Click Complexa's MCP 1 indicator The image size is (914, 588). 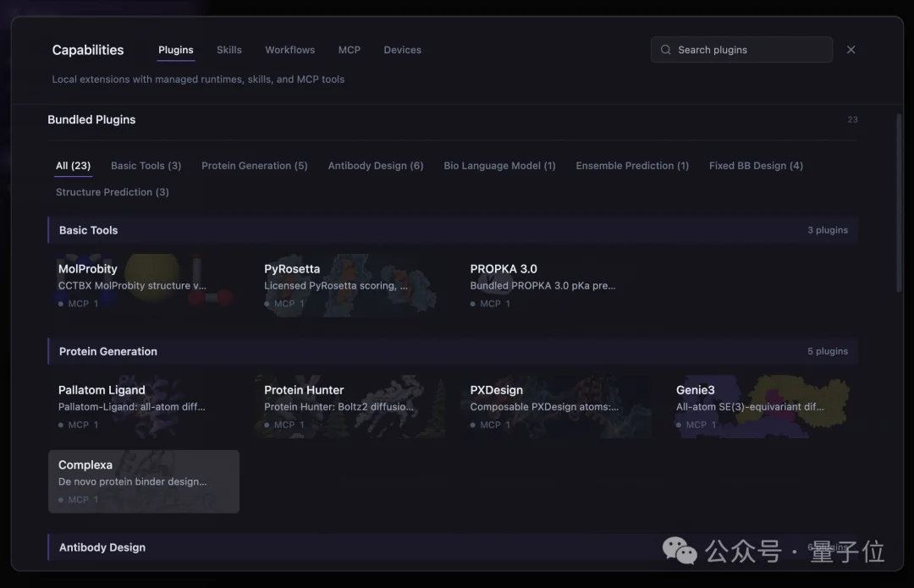click(x=78, y=499)
